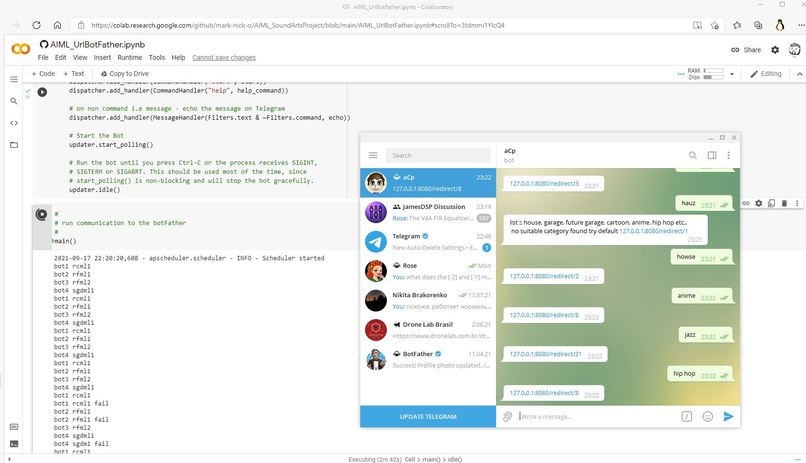Open the Tools menu in Colab
The width and height of the screenshot is (806, 463).
point(157,58)
